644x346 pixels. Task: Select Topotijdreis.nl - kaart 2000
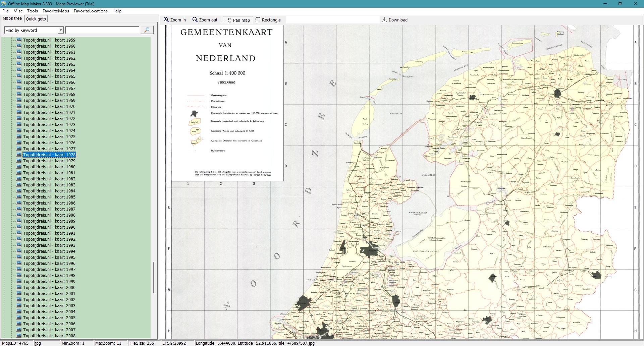(x=49, y=287)
